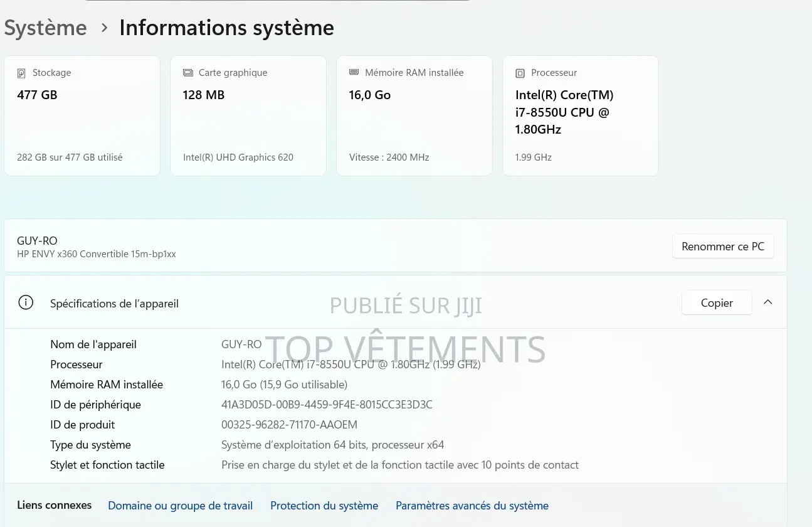Click the Stockage drive icon
This screenshot has width=812, height=527.
pyautogui.click(x=22, y=73)
